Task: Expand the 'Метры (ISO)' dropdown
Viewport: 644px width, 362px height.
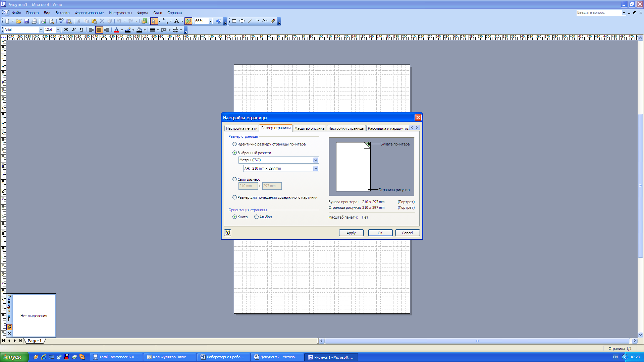Action: click(316, 160)
